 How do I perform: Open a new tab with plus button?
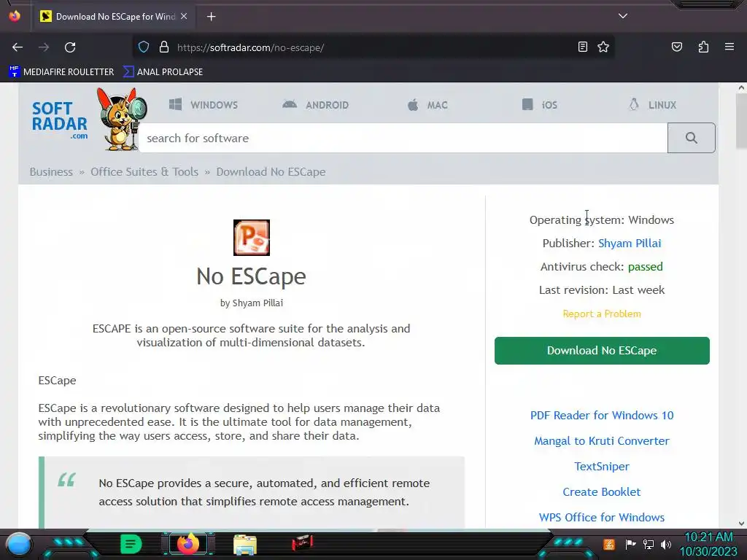coord(211,17)
